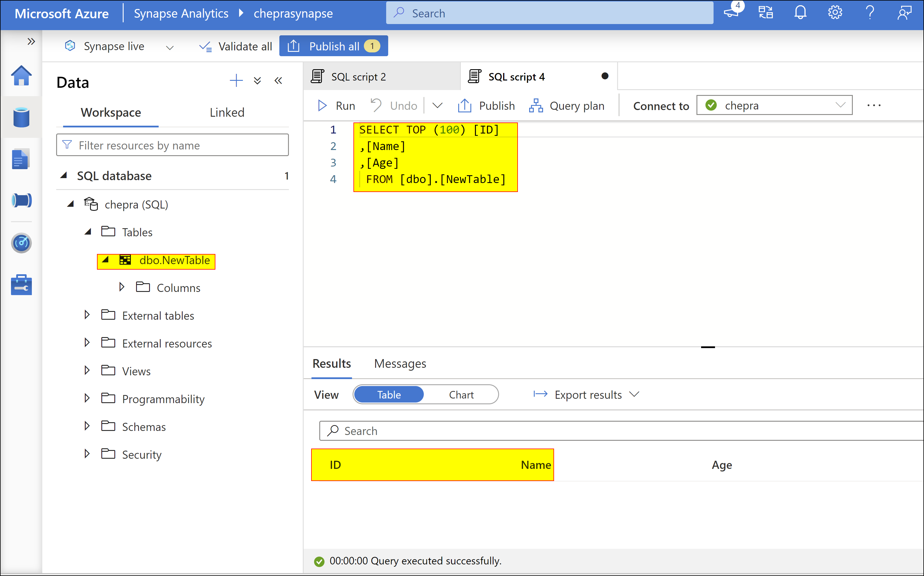
Task: Select the Table view toggle
Action: (389, 395)
